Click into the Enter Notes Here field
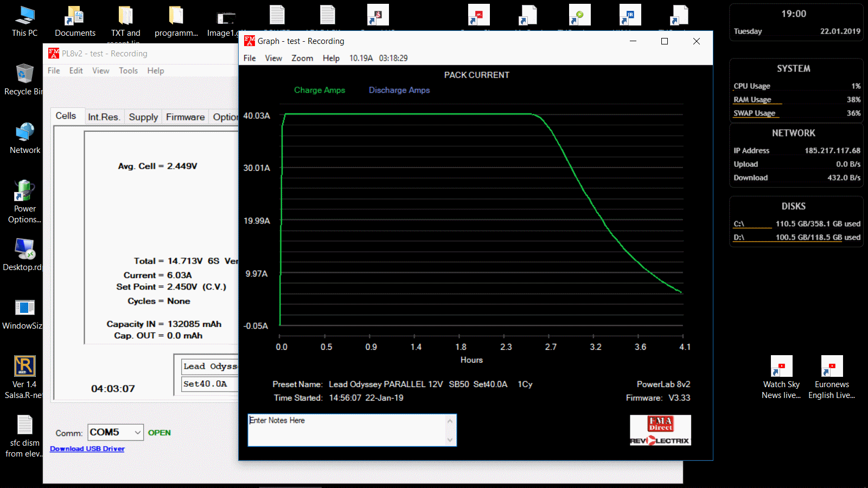Screen dimensions: 868x488 (x=347, y=431)
